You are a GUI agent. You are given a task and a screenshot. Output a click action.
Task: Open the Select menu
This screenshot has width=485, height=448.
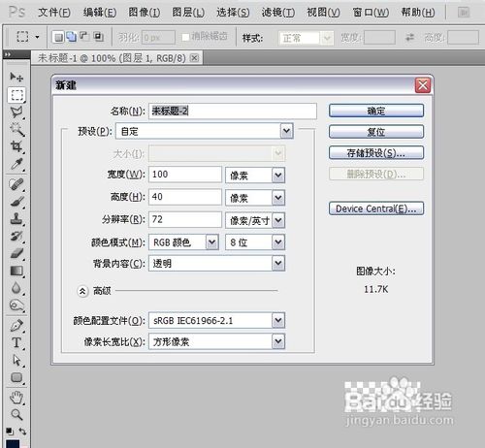coord(233,13)
